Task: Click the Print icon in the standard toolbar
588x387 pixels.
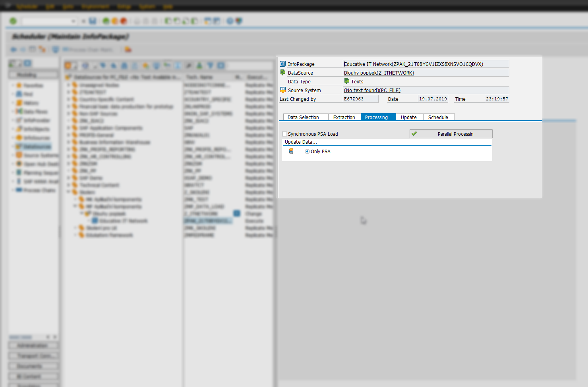Action: 137,21
